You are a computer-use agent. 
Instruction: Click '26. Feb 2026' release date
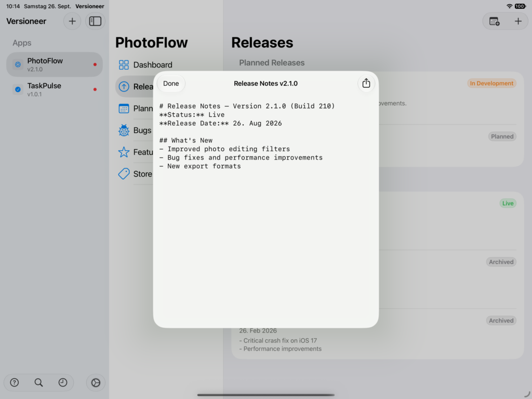[x=258, y=331]
